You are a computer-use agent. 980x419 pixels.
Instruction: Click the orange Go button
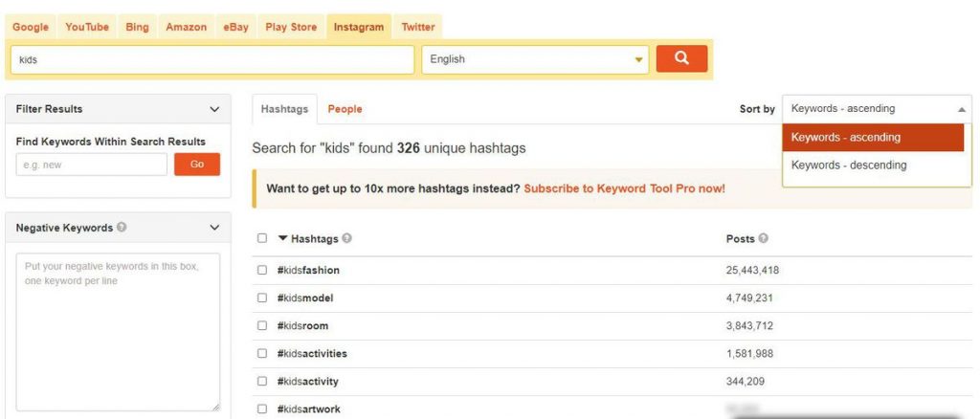(x=197, y=165)
